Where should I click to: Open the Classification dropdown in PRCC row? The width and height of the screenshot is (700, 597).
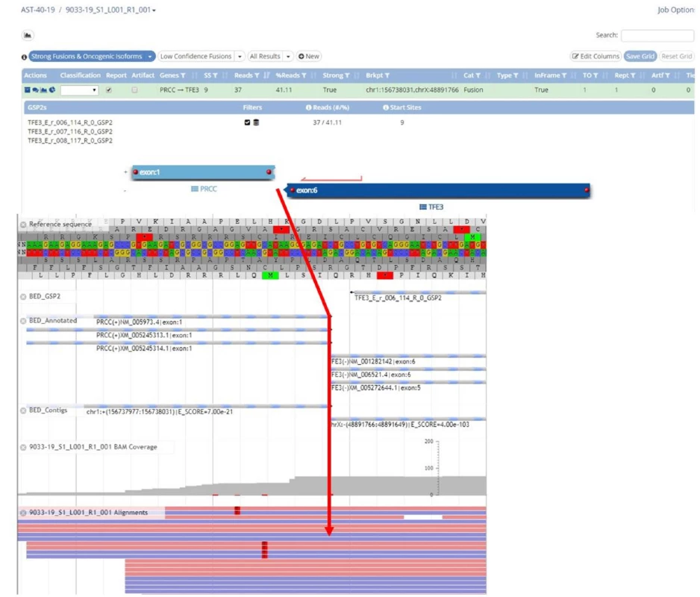pyautogui.click(x=79, y=90)
